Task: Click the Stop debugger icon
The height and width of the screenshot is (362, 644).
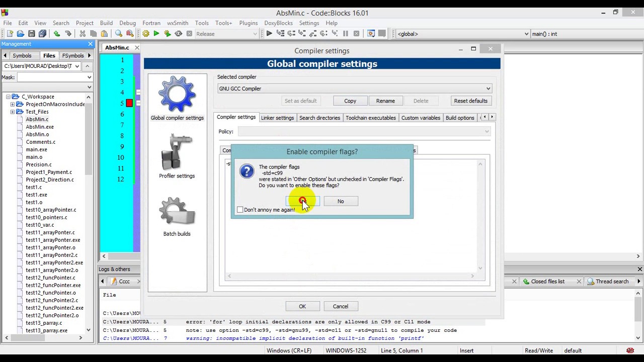Action: click(356, 34)
